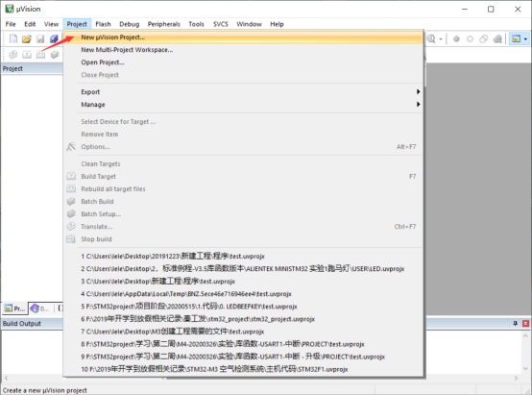Select Options menu entry

click(x=243, y=147)
